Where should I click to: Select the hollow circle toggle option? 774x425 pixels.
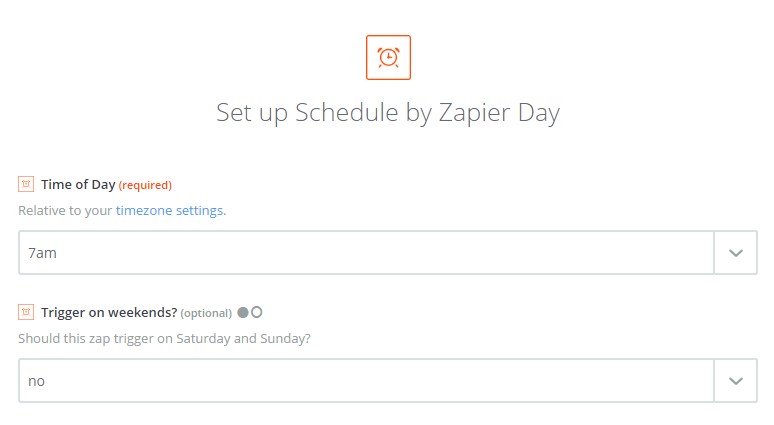pos(257,312)
